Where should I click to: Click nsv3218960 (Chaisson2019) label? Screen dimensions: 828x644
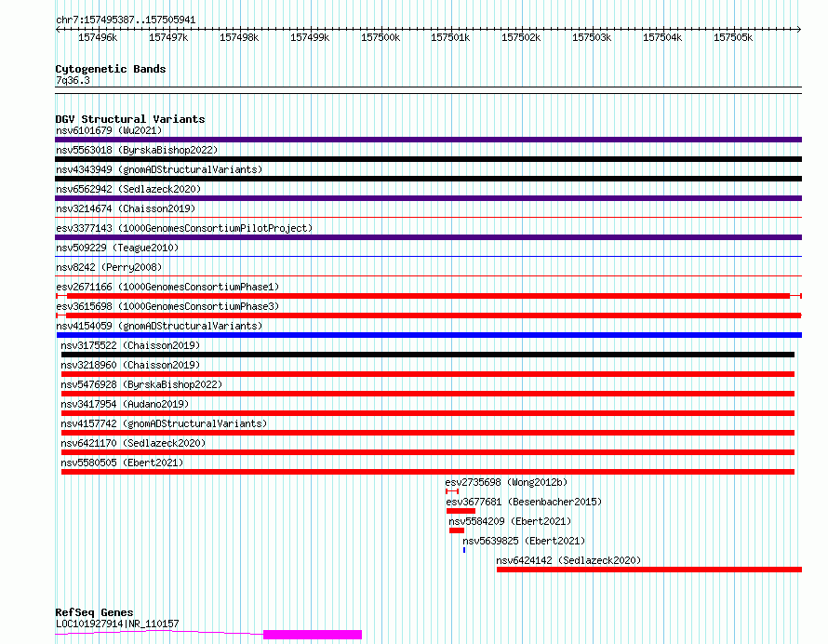click(x=130, y=365)
